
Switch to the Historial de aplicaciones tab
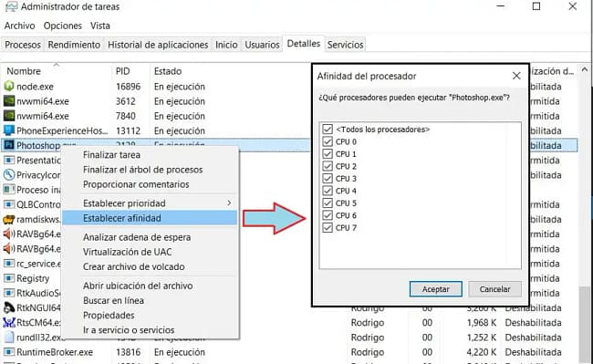pyautogui.click(x=158, y=45)
